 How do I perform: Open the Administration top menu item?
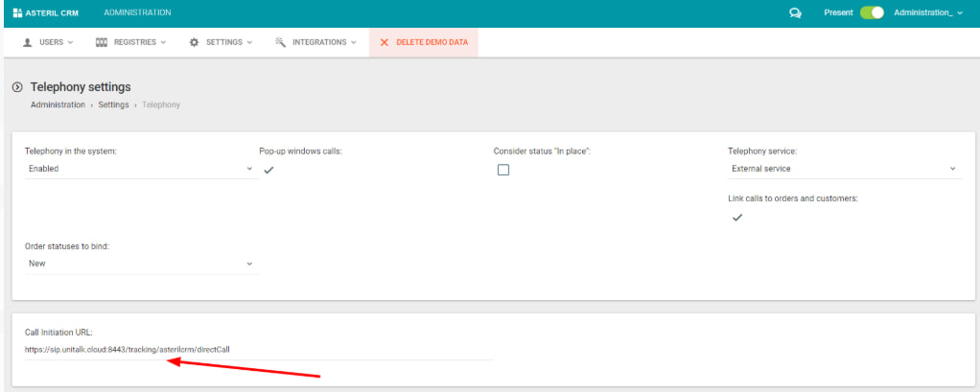coord(137,13)
